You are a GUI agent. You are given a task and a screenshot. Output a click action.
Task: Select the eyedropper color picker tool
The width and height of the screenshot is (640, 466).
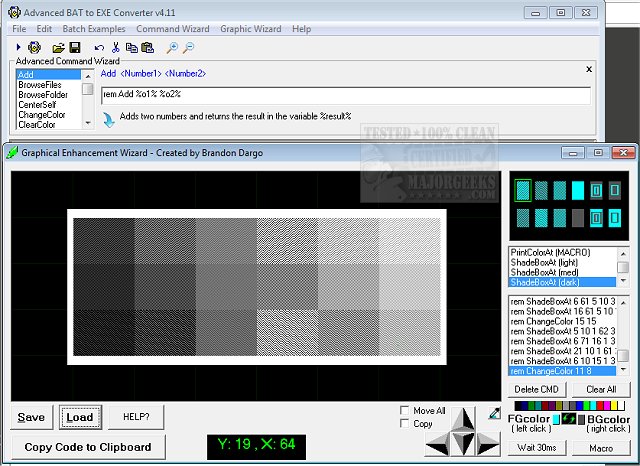(x=495, y=411)
